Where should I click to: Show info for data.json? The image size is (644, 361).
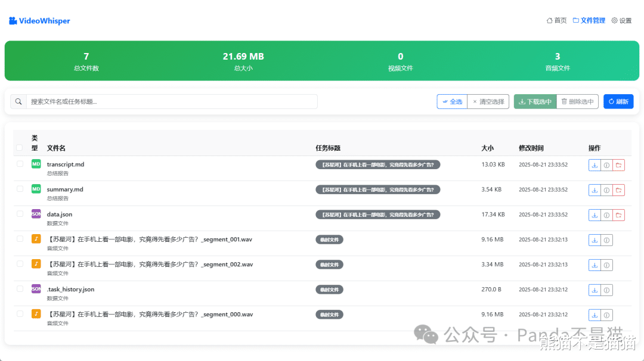[606, 216]
